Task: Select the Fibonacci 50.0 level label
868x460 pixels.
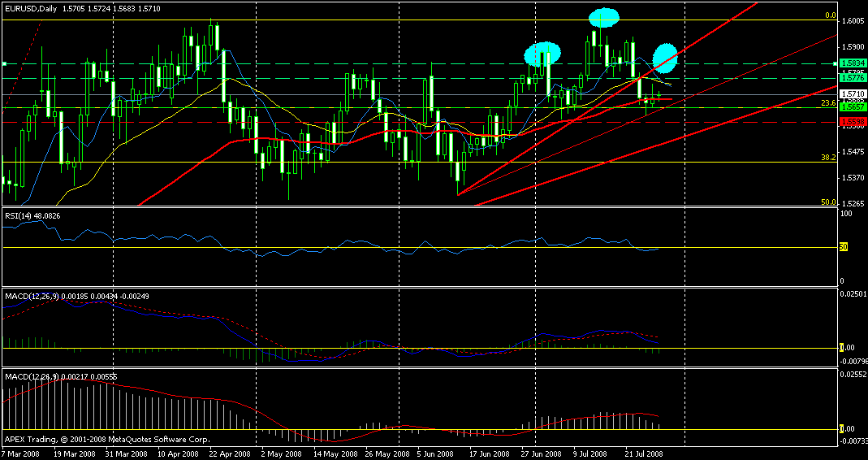Action: pyautogui.click(x=829, y=202)
